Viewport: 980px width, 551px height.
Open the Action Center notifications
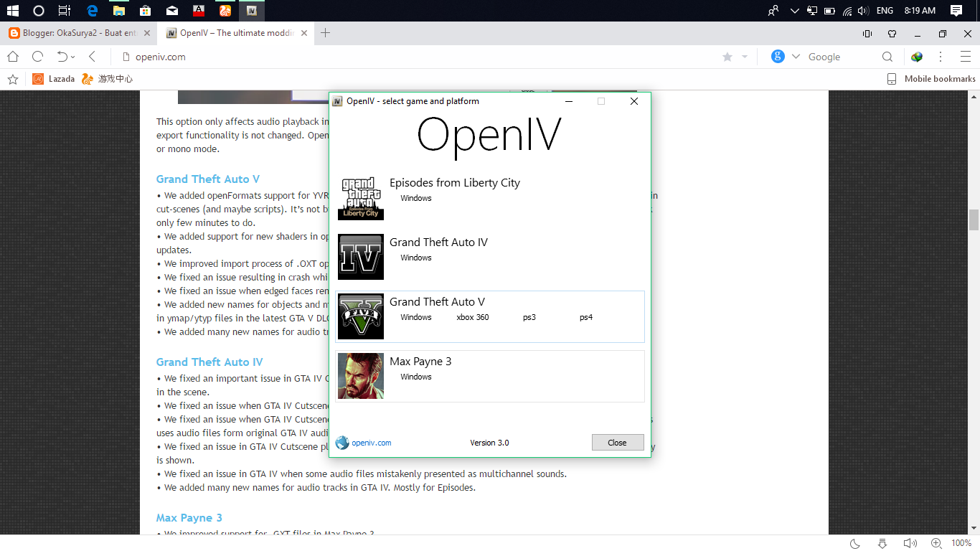(x=956, y=11)
